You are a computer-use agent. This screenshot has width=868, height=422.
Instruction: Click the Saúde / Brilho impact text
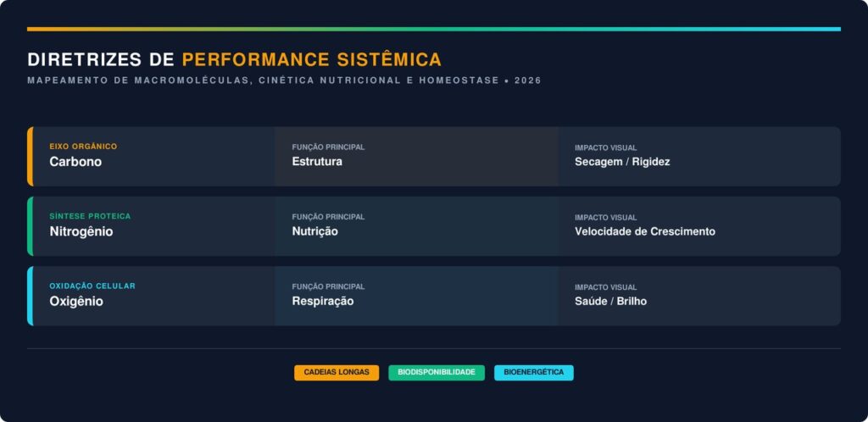[610, 301]
